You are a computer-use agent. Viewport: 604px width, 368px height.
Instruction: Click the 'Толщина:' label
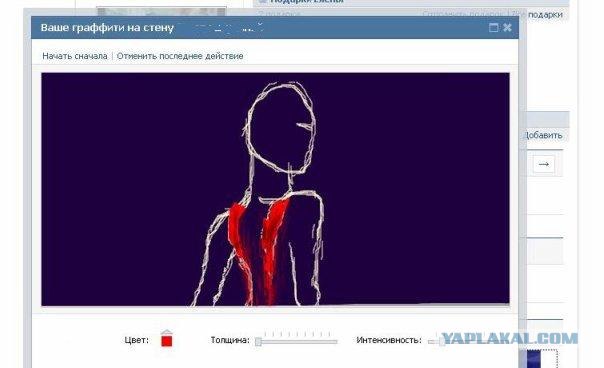point(230,340)
